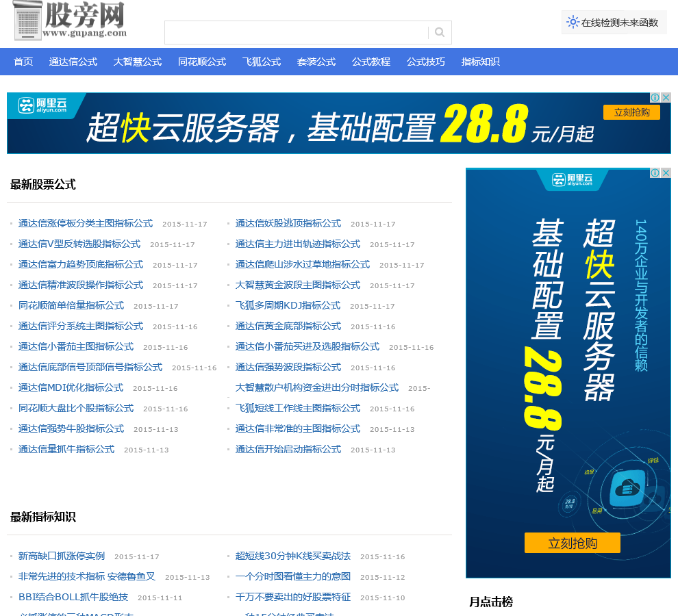The width and height of the screenshot is (678, 616).
Task: Open 通达信评分系统主图指标公式 link
Action: (x=81, y=326)
